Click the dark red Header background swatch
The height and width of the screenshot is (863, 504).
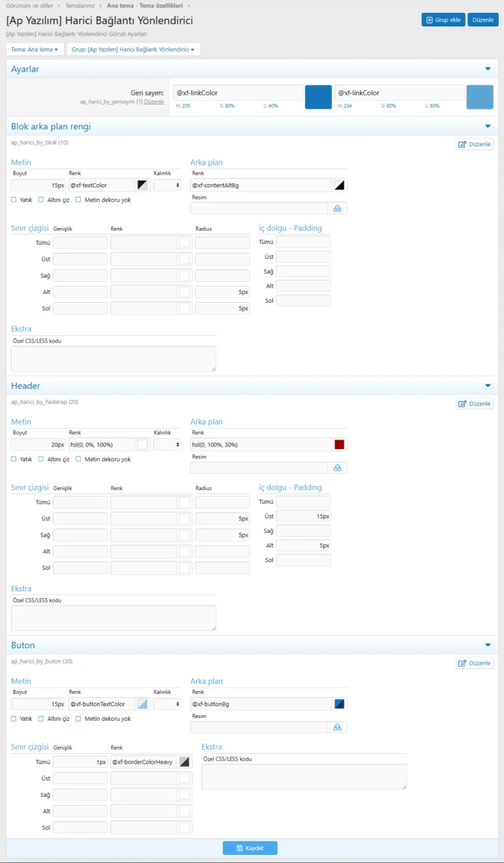340,444
